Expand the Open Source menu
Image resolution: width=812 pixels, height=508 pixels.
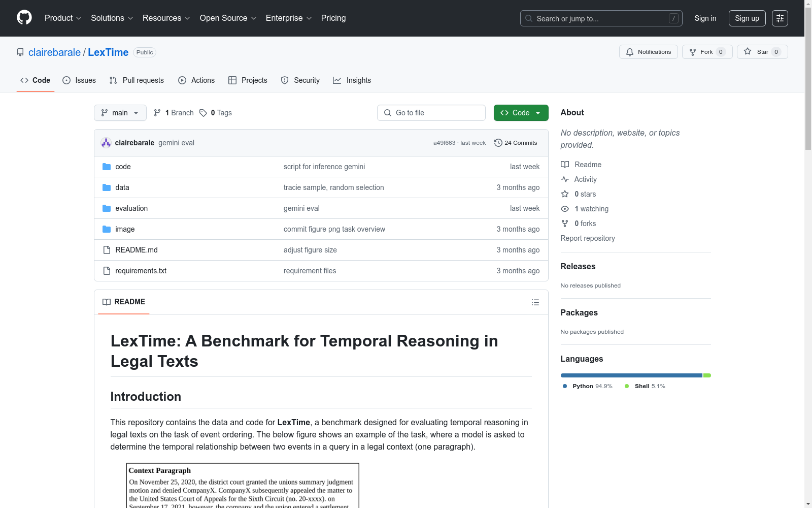(x=228, y=18)
